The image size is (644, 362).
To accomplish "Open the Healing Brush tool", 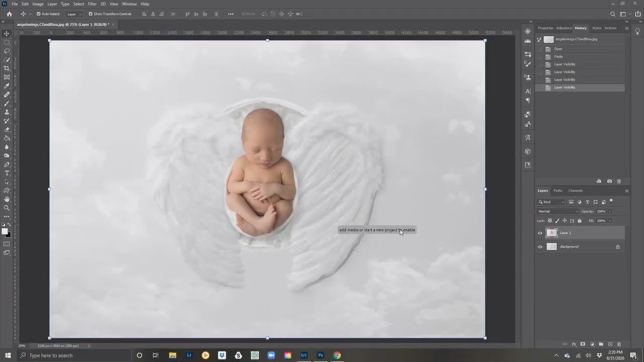I will 7,95.
